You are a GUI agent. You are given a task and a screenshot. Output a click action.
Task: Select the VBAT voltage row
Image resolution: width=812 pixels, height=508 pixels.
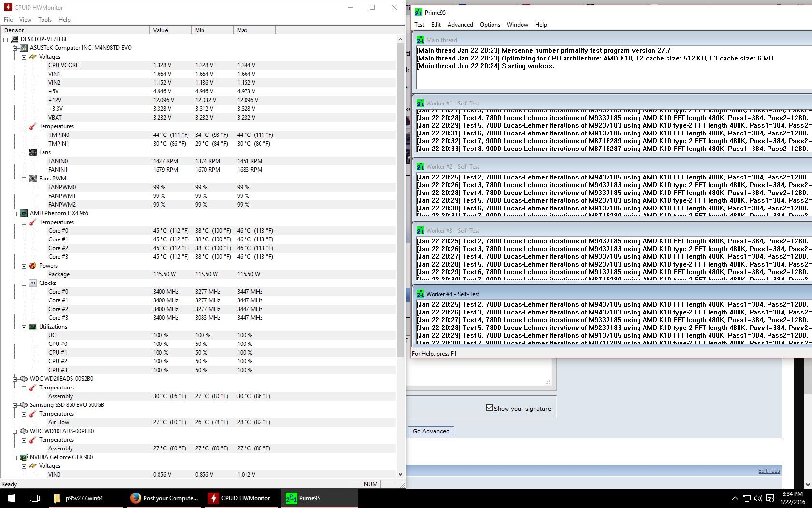pyautogui.click(x=199, y=118)
